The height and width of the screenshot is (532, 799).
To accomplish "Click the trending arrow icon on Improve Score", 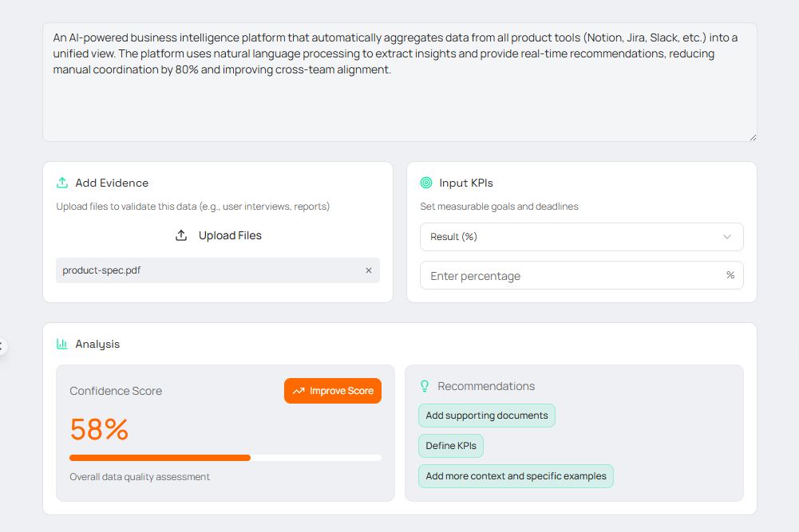I will click(x=299, y=391).
